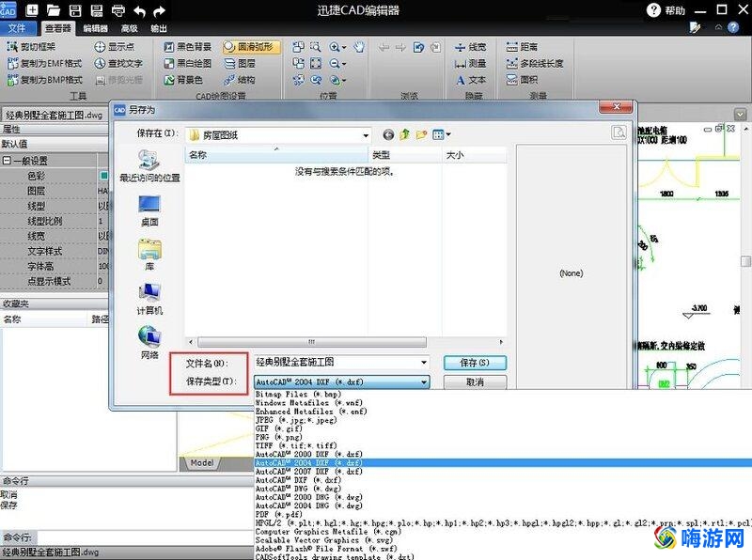Toggle 线宽 display
This screenshot has width=752, height=560.
coord(470,46)
